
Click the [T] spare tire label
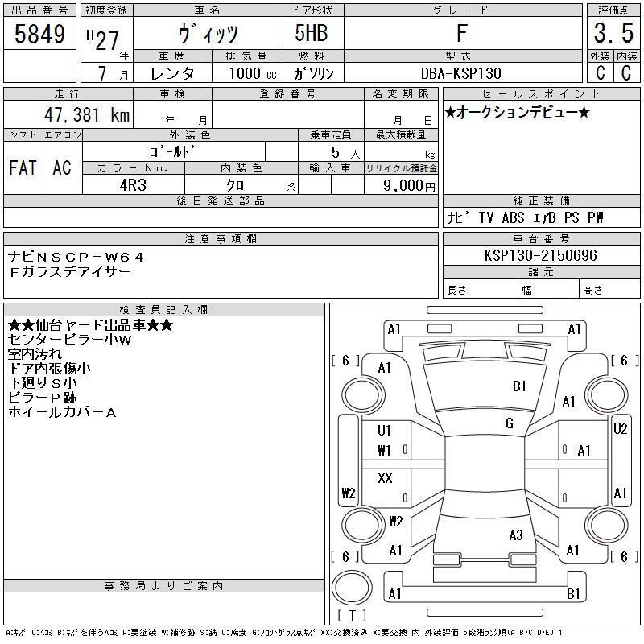(x=352, y=615)
